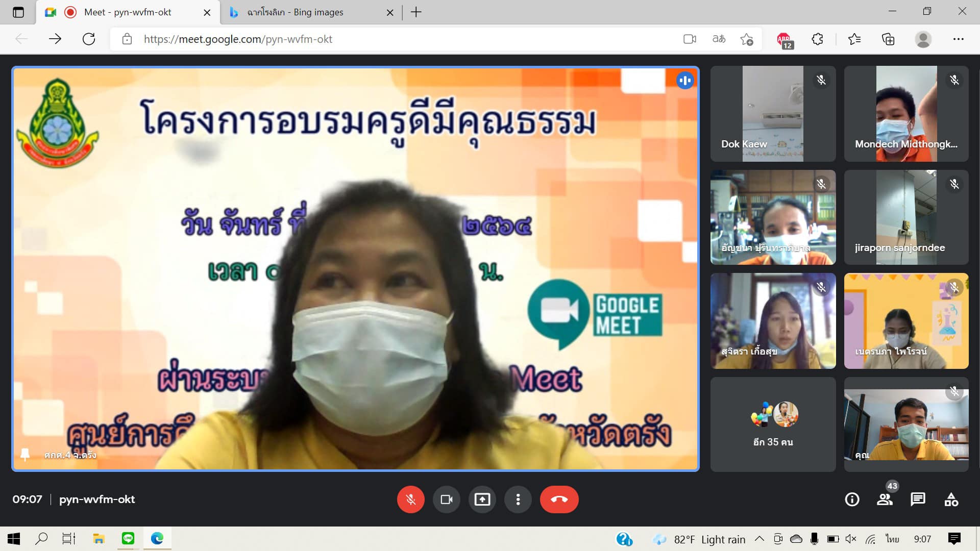Open the Get Help tray icon
Screen dimensions: 980x551
[x=624, y=539]
